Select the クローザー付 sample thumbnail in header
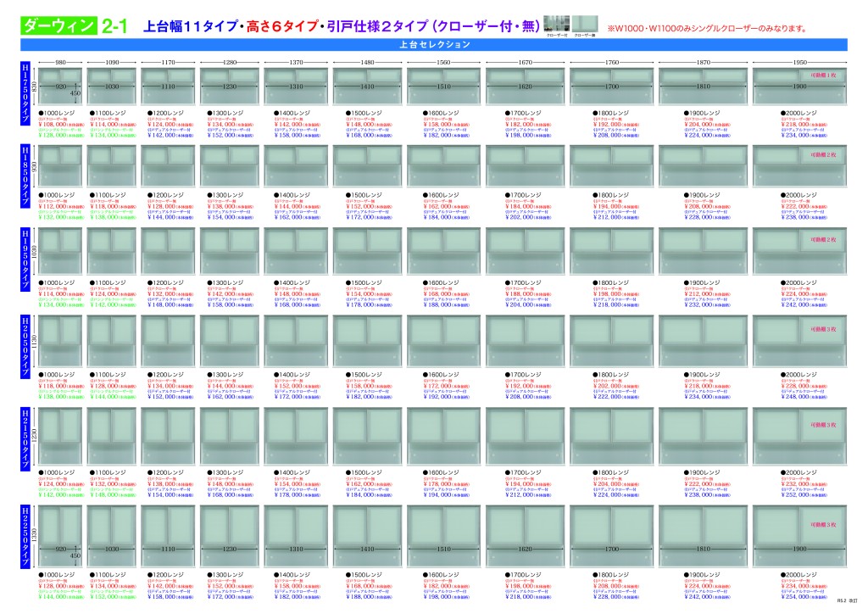The width and height of the screenshot is (868, 614). [x=556, y=24]
